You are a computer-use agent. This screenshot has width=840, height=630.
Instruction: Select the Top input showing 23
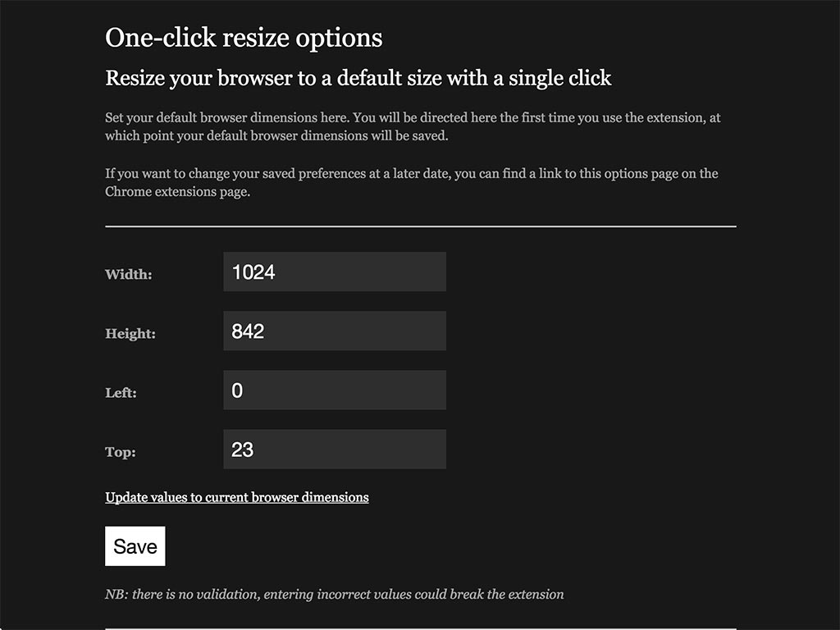pyautogui.click(x=334, y=449)
